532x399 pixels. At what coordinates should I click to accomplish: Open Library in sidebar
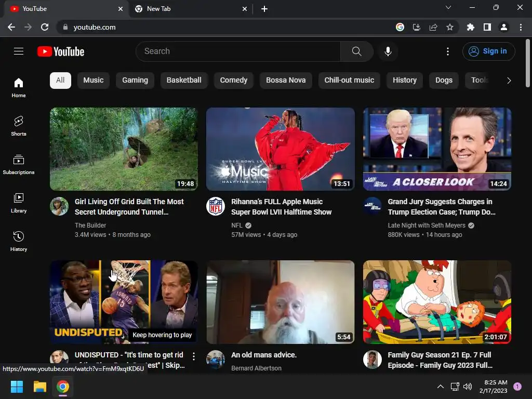(19, 203)
